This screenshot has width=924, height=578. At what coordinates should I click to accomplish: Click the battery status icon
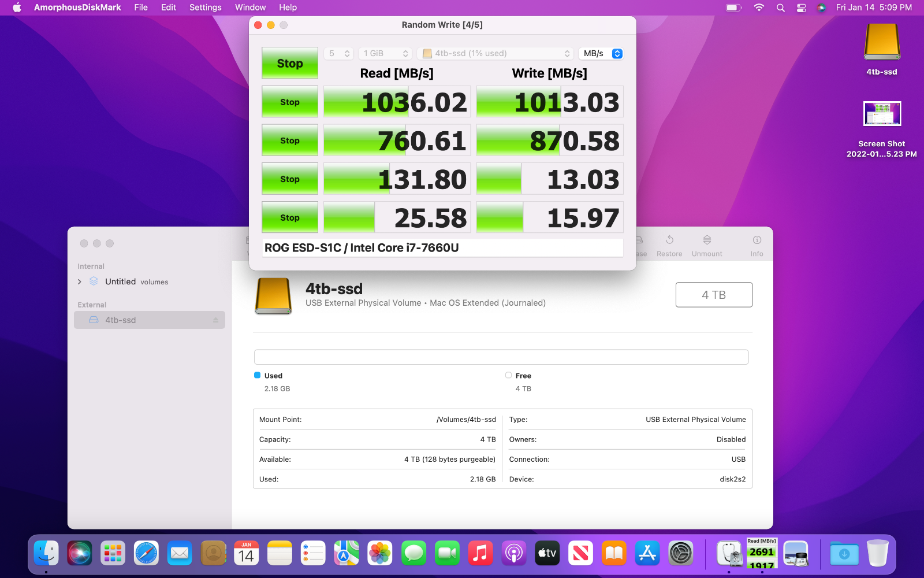733,8
